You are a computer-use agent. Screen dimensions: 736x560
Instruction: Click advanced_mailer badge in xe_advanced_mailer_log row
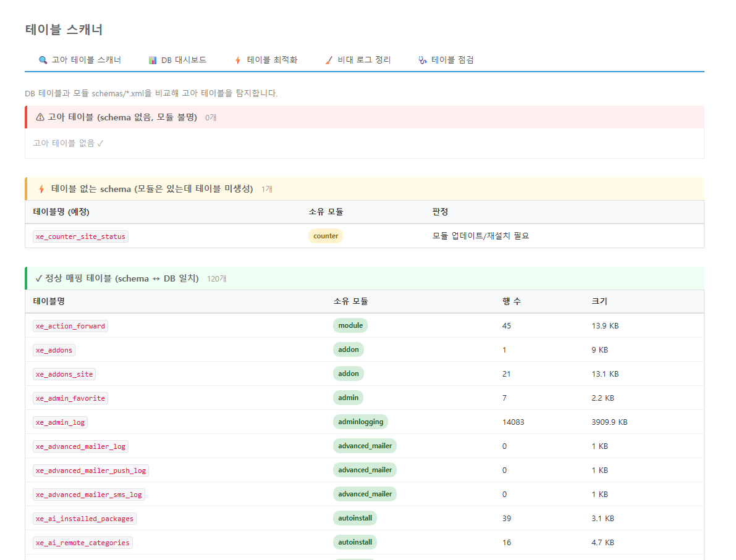pyautogui.click(x=365, y=446)
